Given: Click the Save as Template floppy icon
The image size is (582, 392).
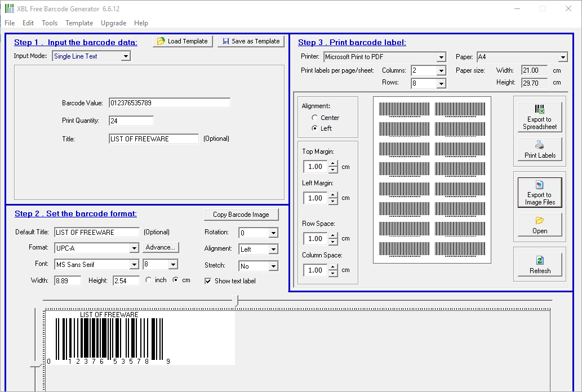Looking at the screenshot, I should pyautogui.click(x=226, y=41).
